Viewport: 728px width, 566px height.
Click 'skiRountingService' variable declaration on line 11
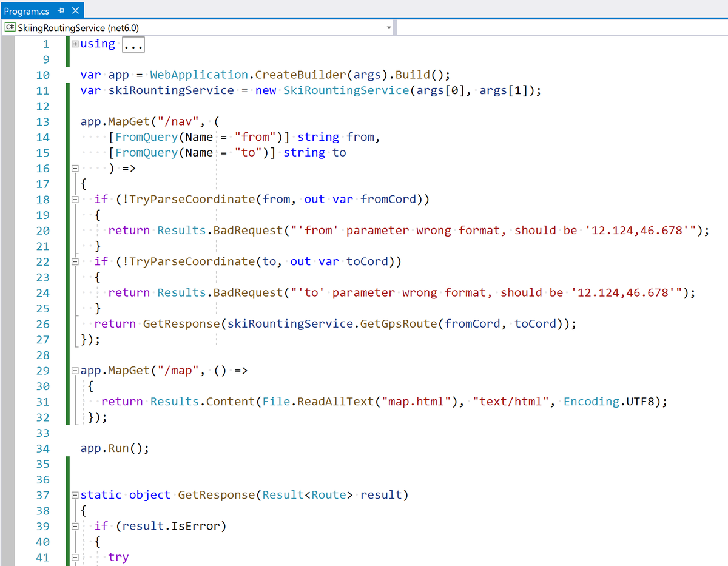(171, 90)
